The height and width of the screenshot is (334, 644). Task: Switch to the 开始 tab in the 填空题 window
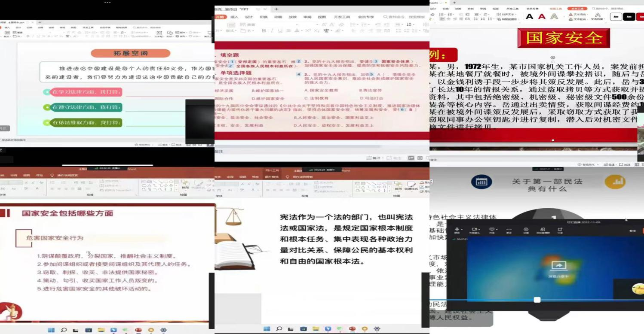[x=220, y=17]
